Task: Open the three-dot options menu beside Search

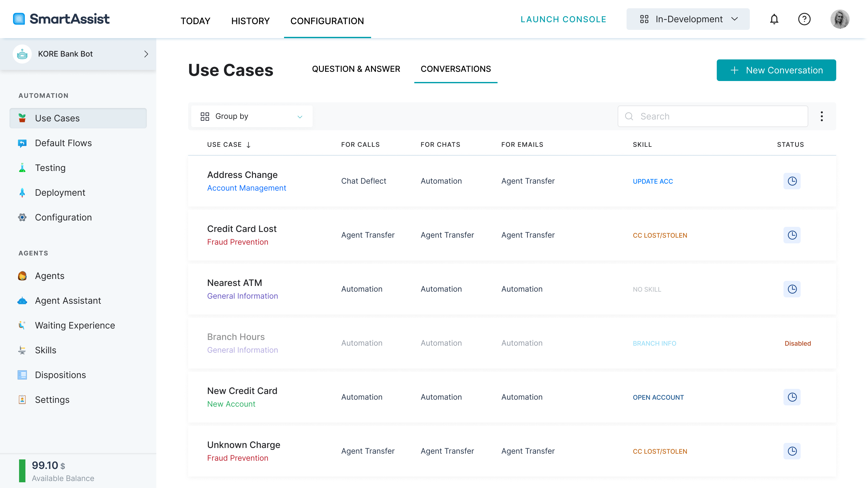Action: click(822, 116)
